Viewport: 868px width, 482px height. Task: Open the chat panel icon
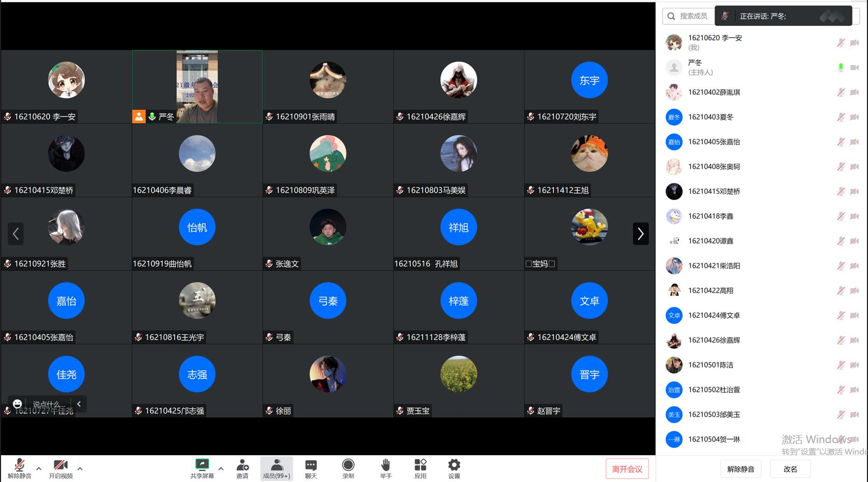[x=311, y=465]
